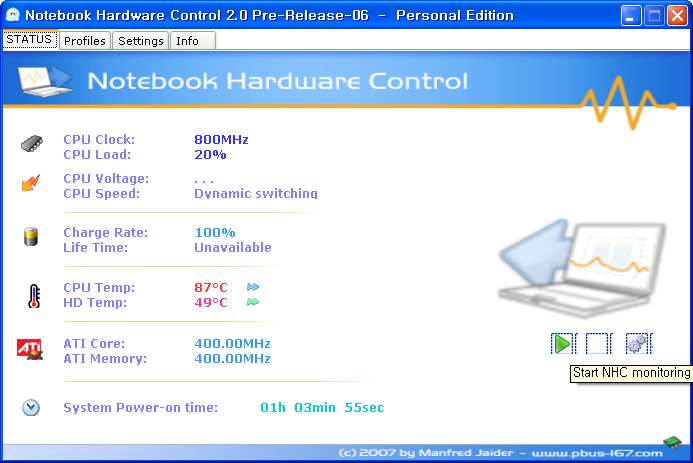Click the ATI graphics logo icon
Screen dimensions: 693x463
(30, 349)
